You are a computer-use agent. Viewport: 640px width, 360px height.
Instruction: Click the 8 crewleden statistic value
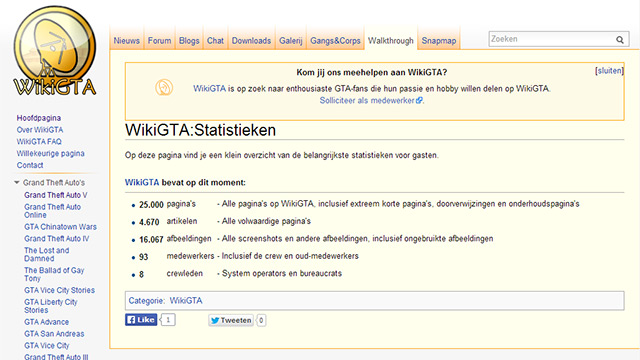tap(141, 275)
